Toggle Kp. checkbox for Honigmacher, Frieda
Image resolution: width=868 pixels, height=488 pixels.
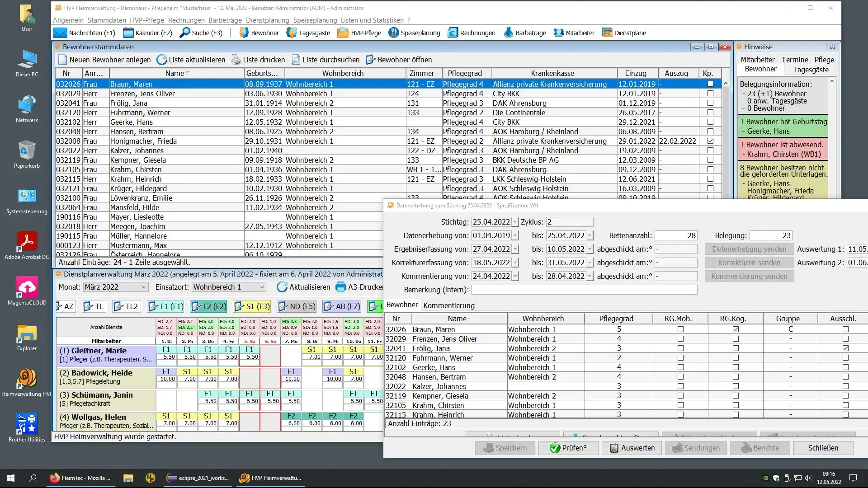tap(710, 141)
